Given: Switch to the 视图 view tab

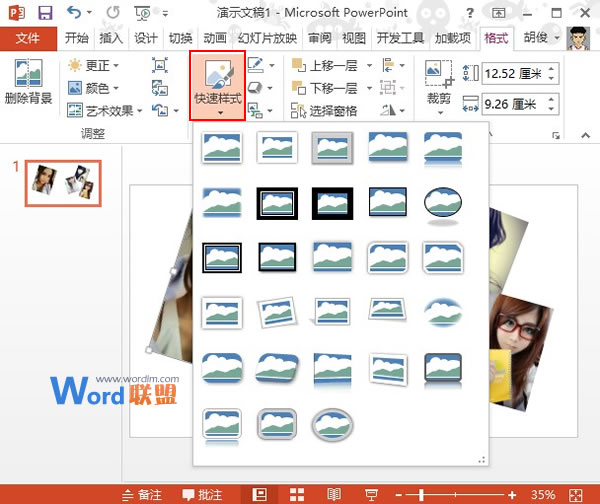Looking at the screenshot, I should (354, 38).
